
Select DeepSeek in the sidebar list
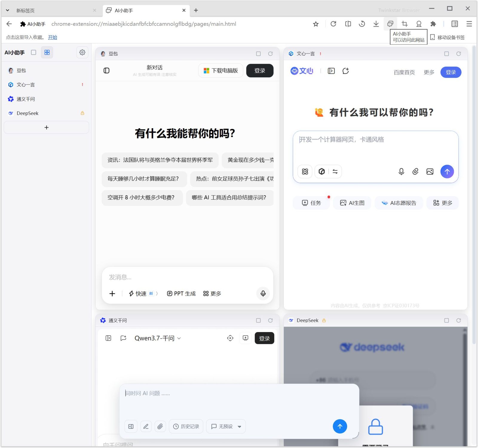tap(46, 113)
